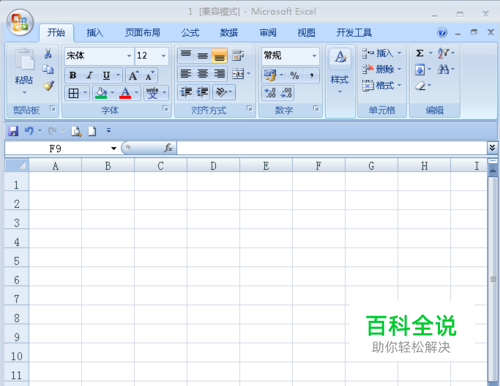This screenshot has width=500, height=386.
Task: Center text horizontally
Action: click(x=202, y=74)
